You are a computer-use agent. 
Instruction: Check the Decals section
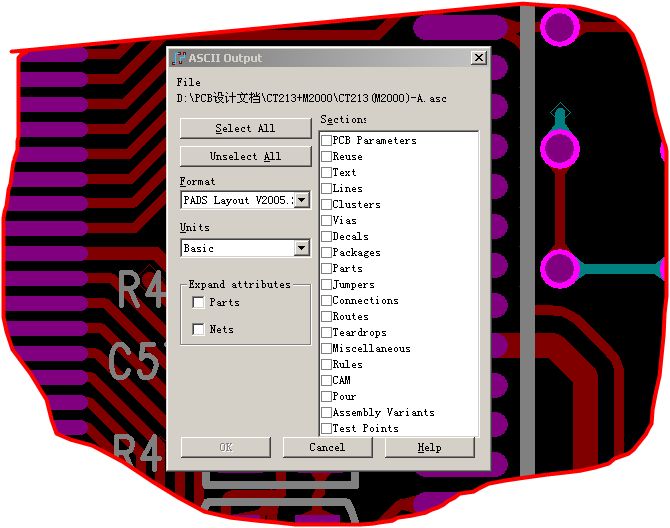(326, 236)
